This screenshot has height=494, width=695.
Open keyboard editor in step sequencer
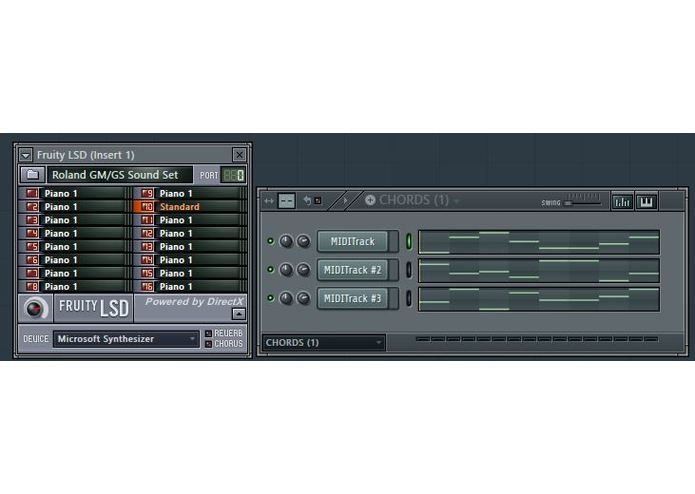(x=646, y=202)
